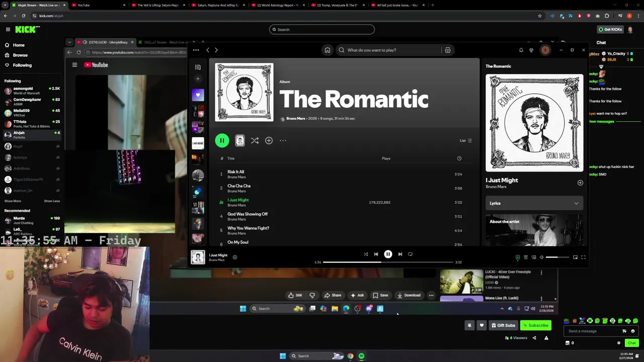Open chat settings gear

(x=619, y=343)
